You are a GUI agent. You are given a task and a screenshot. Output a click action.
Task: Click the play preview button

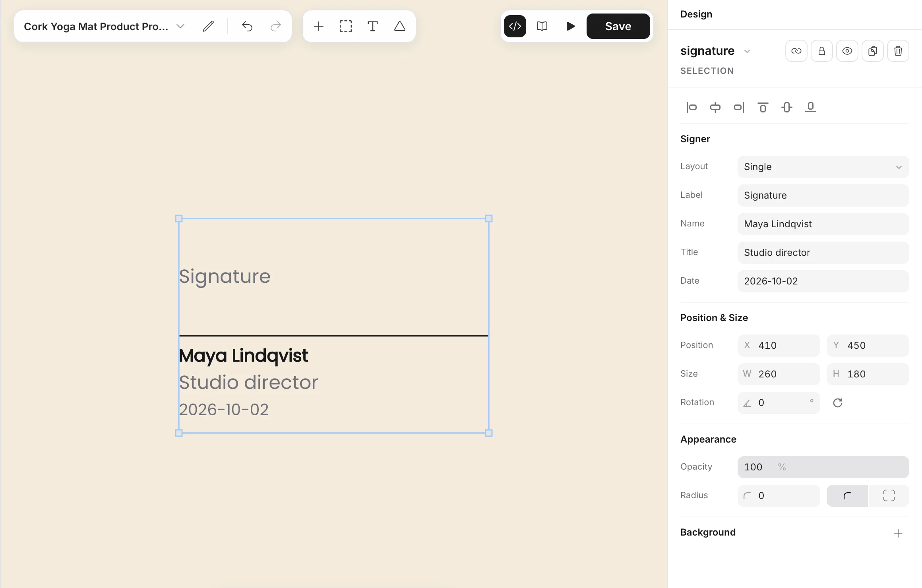(570, 26)
